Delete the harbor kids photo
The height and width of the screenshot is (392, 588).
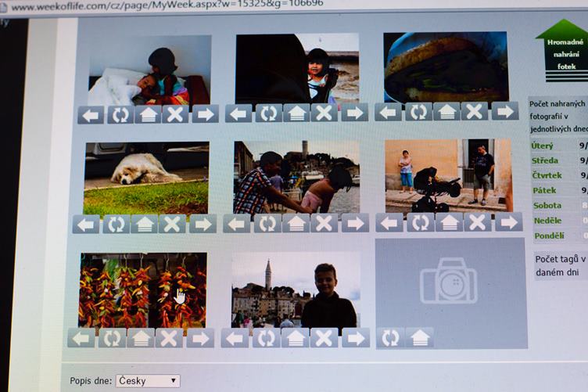324,223
